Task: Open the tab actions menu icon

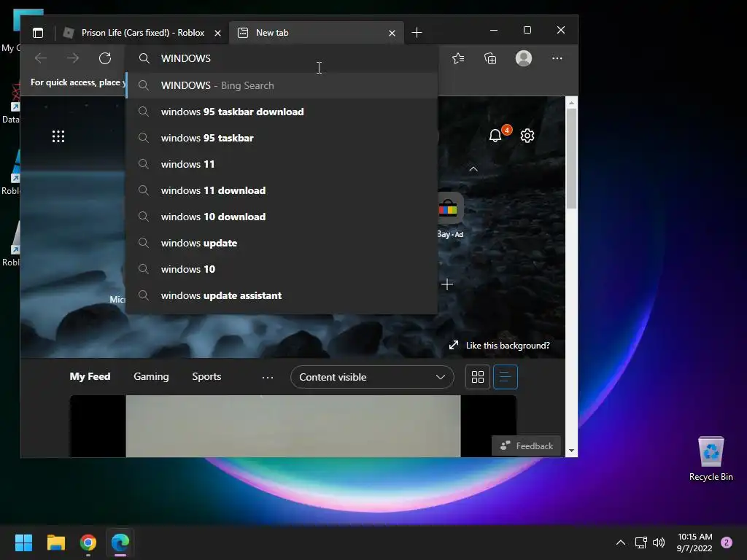Action: coord(38,32)
